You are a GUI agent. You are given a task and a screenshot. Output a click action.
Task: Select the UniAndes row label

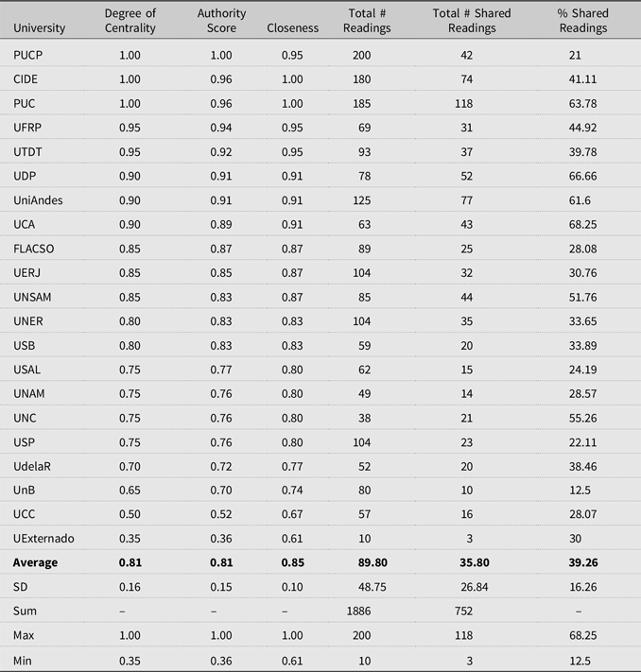tap(38, 200)
